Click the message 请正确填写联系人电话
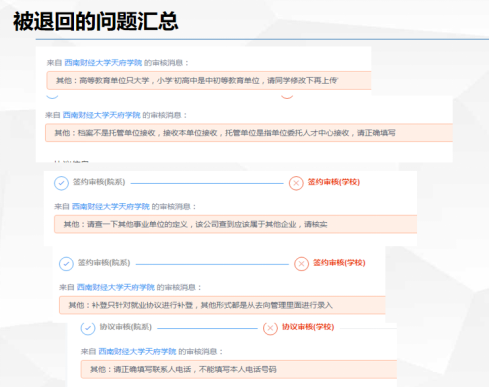Image resolution: width=490 pixels, height=388 pixels. coord(239,369)
